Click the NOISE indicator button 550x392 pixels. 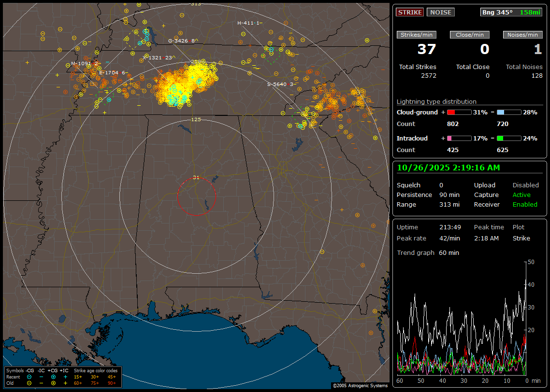coord(440,12)
